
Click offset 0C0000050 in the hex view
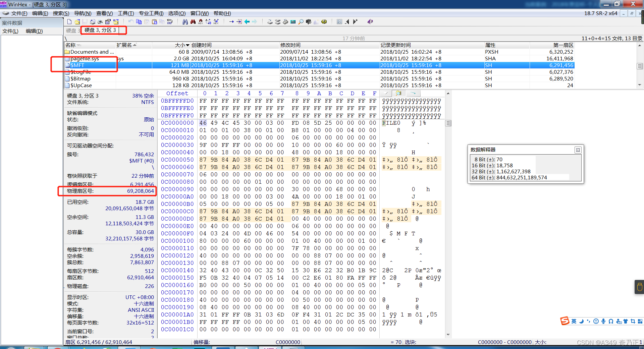177,160
